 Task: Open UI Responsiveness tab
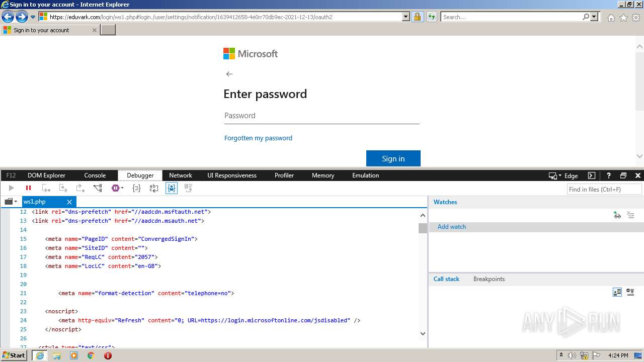coord(232,175)
